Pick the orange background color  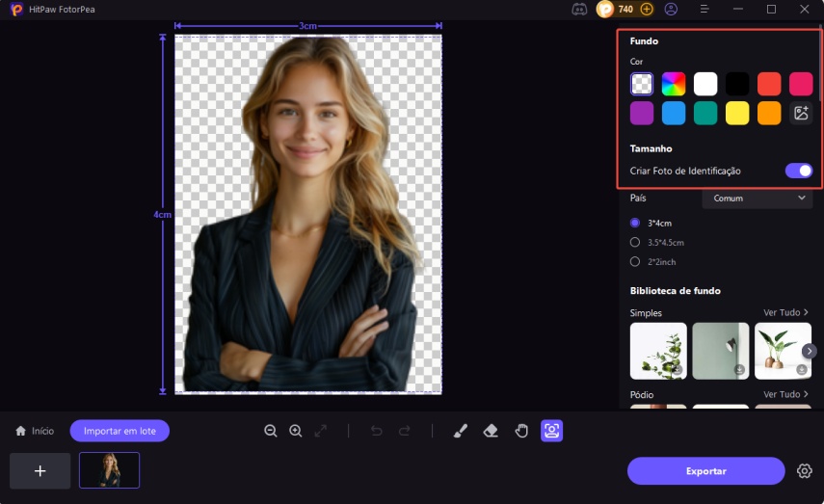coord(769,113)
